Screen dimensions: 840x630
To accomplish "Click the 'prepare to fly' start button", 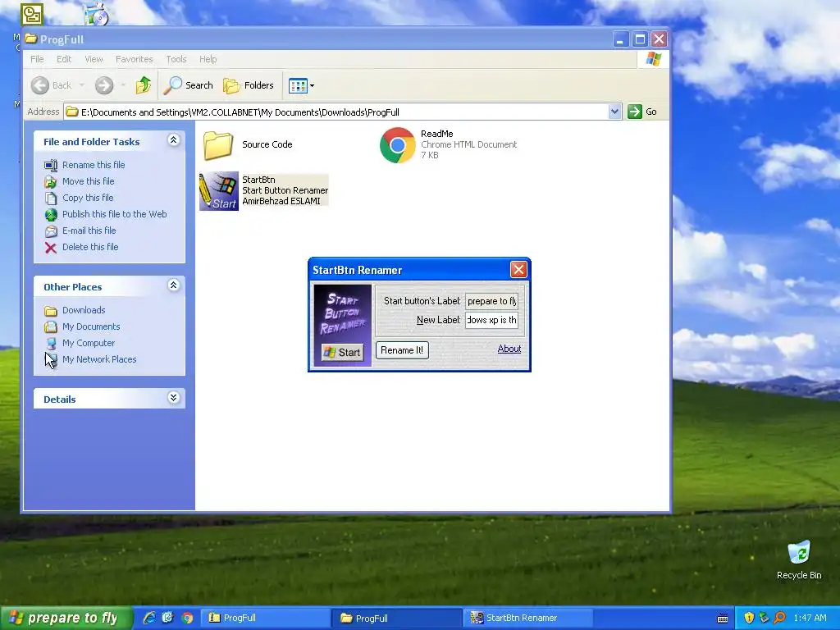I will [66, 618].
